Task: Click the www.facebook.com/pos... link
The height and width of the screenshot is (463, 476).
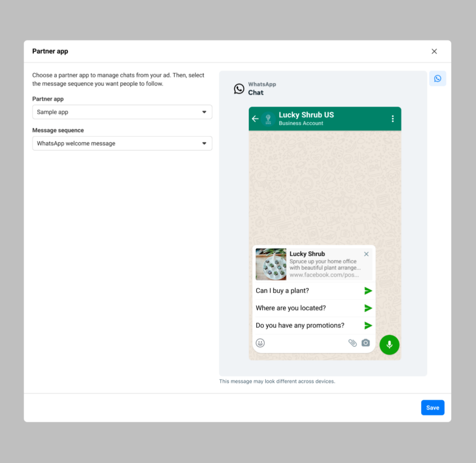Action: [324, 275]
